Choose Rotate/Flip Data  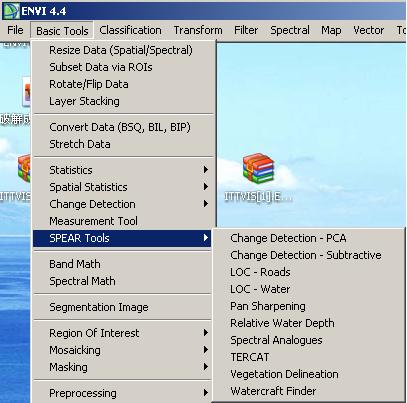point(122,84)
